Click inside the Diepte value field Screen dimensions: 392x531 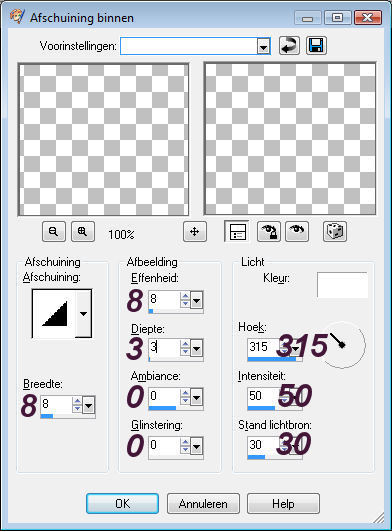click(164, 347)
